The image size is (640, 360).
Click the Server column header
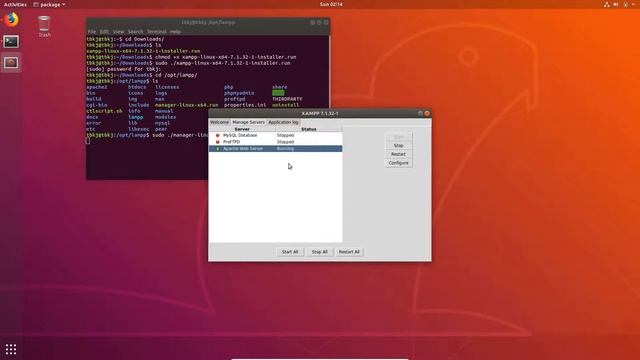242,129
